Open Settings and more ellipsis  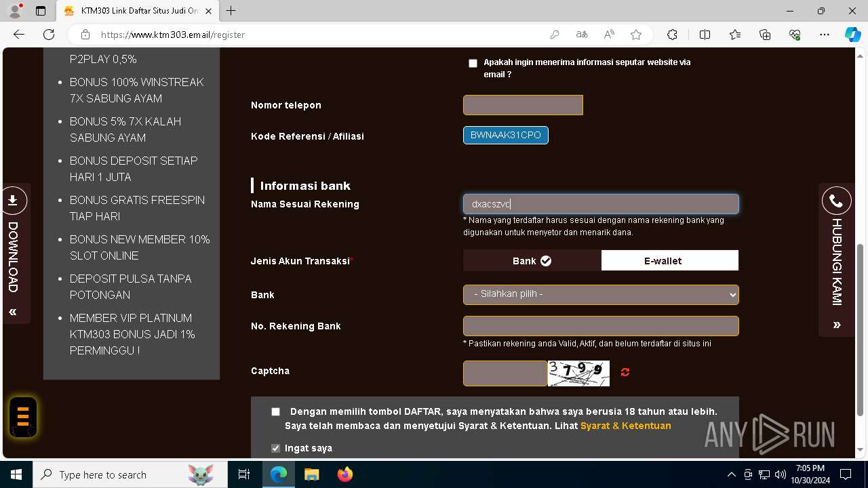(x=825, y=35)
